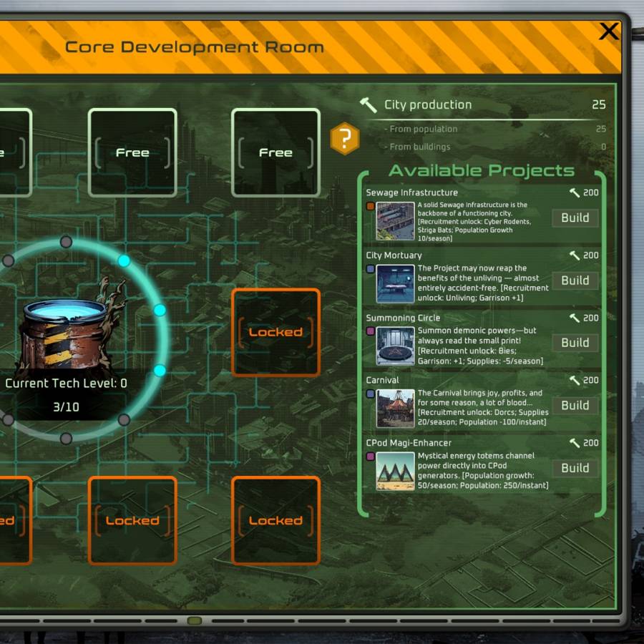Click the From population value 25
Screen dimensions: 644x644
coord(601,129)
